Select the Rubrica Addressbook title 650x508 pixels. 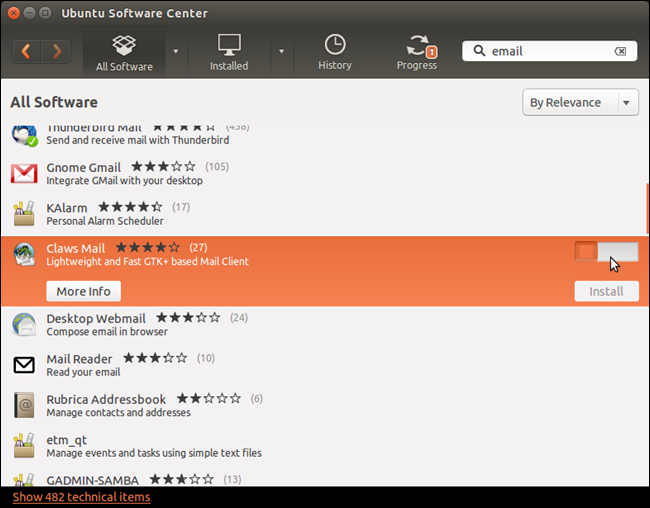coord(106,399)
